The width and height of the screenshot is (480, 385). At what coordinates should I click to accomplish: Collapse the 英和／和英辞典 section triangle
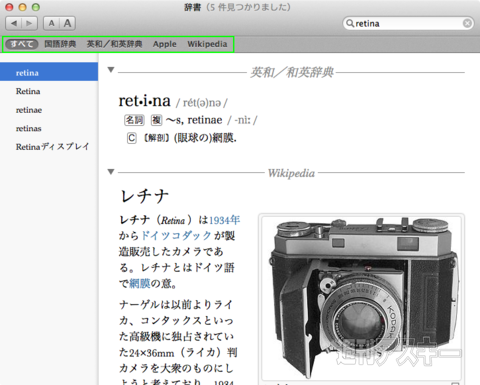click(111, 70)
